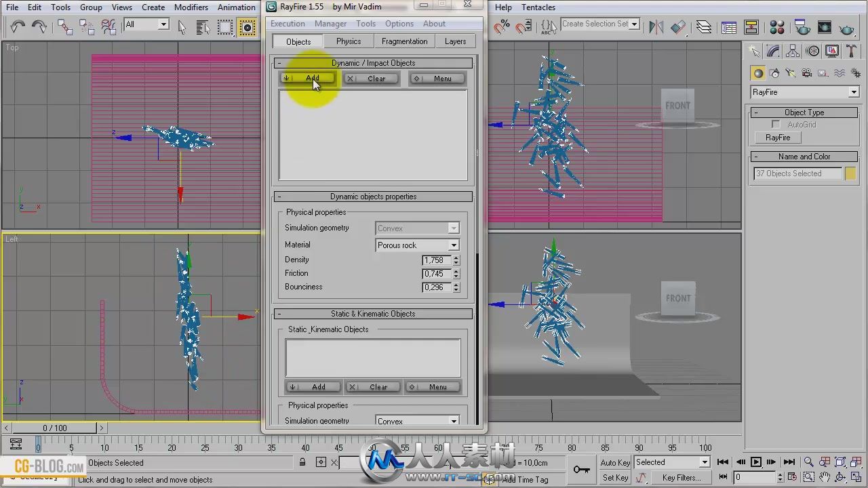
Task: Collapse the Name and Color rollout
Action: coord(804,157)
